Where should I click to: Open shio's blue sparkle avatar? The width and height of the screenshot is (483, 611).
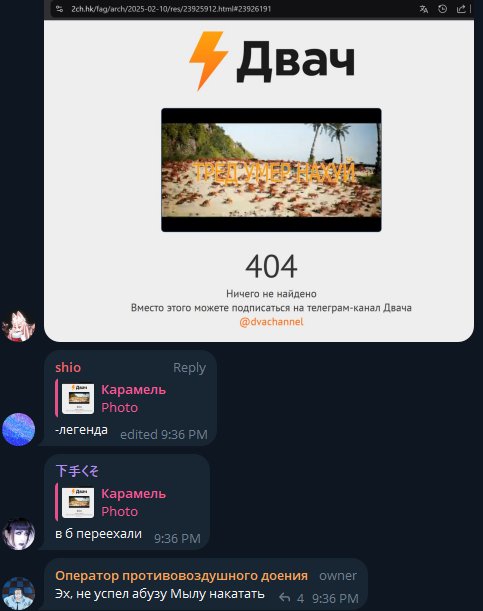[x=18, y=429]
